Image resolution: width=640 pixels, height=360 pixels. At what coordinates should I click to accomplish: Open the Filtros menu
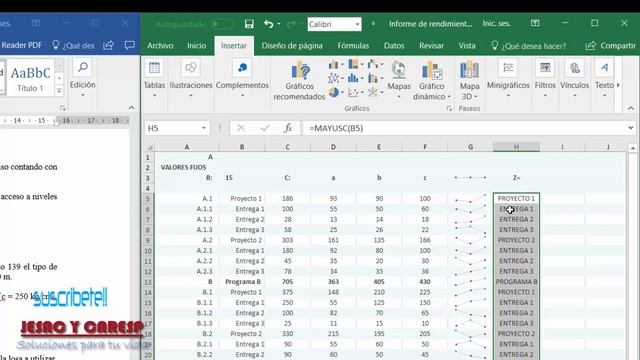point(545,79)
